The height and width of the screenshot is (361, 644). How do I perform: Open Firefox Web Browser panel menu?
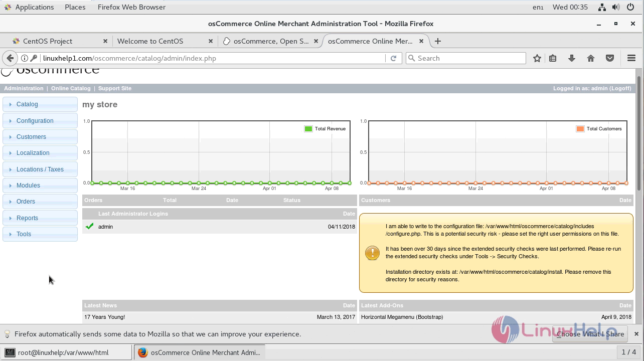131,7
